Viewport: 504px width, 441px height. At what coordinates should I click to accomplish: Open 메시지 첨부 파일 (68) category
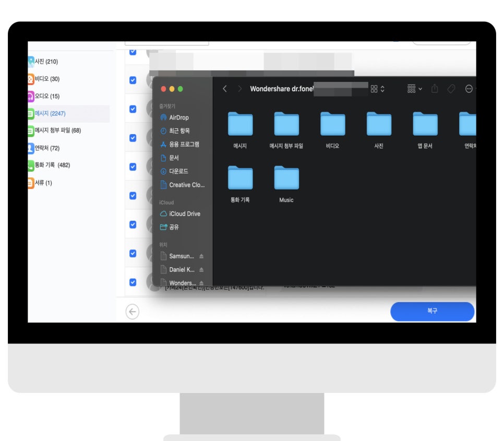55,130
